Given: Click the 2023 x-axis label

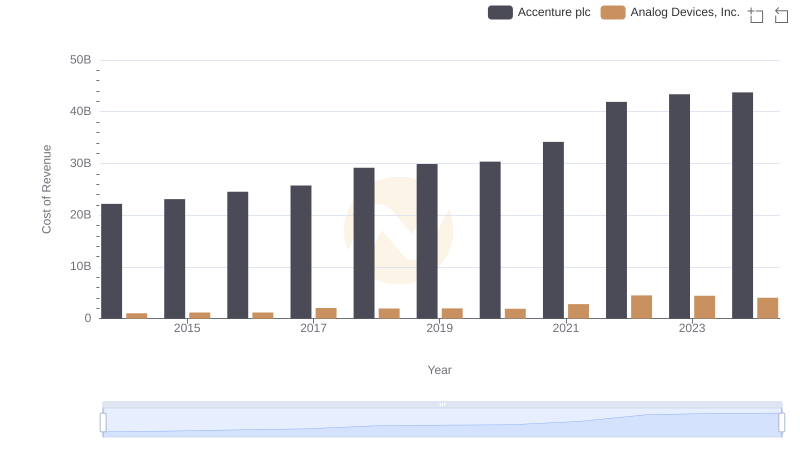Looking at the screenshot, I should tap(692, 328).
